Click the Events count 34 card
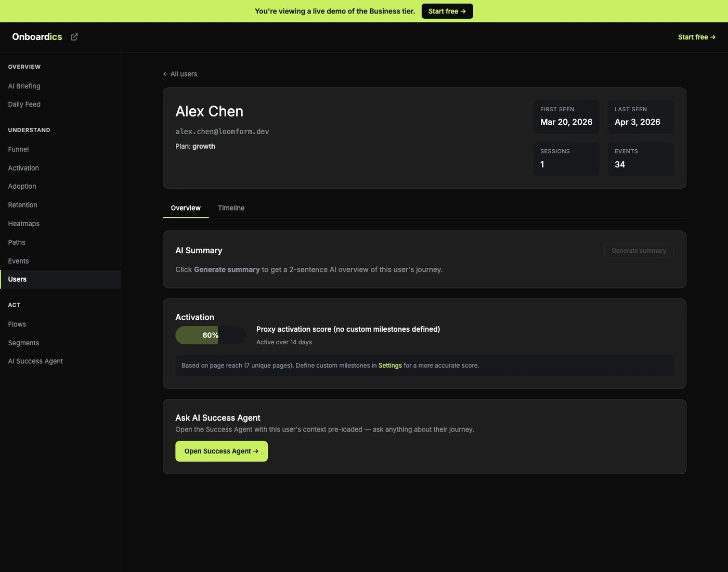Screen dimensions: 728x572 click(x=641, y=159)
